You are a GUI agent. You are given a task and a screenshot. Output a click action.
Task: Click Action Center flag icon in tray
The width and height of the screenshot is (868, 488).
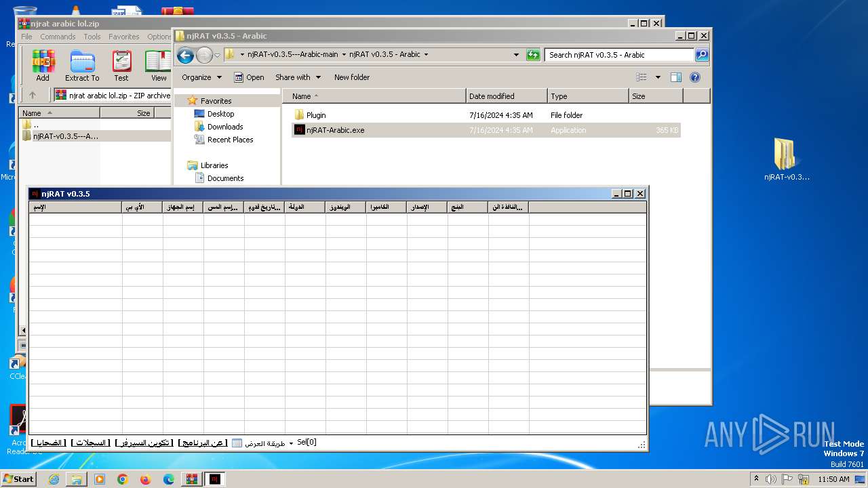[x=787, y=479]
